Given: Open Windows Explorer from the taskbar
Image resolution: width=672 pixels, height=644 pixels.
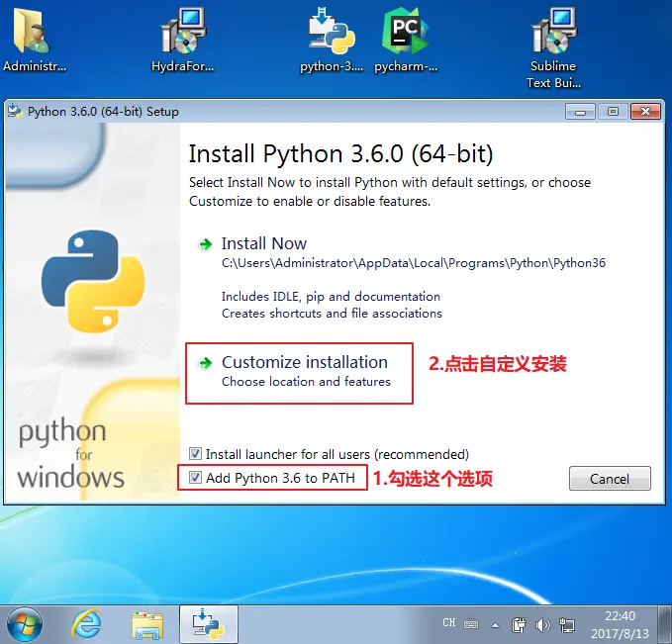Looking at the screenshot, I should pos(147,625).
